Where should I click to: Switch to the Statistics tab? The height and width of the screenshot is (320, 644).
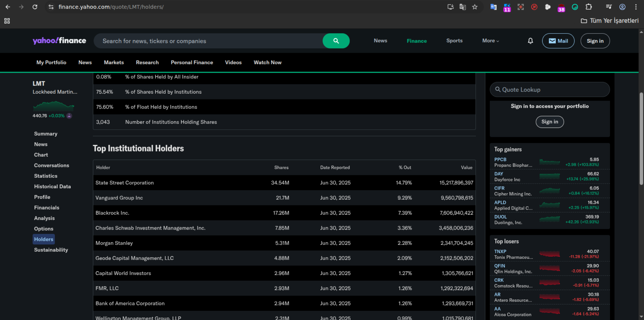coord(46,176)
